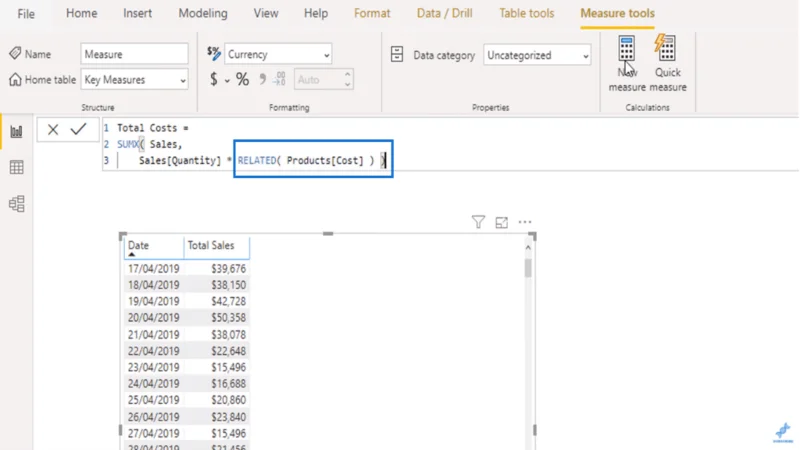The image size is (800, 450).
Task: Select the 26/04/2019 date cell
Action: click(154, 417)
